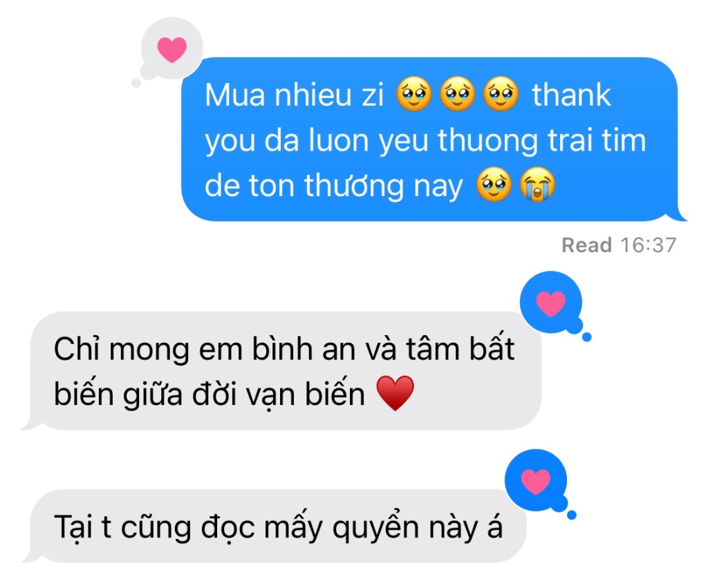
Task: Click the pleading face emoji just before 'thank'
Action: pos(501,94)
